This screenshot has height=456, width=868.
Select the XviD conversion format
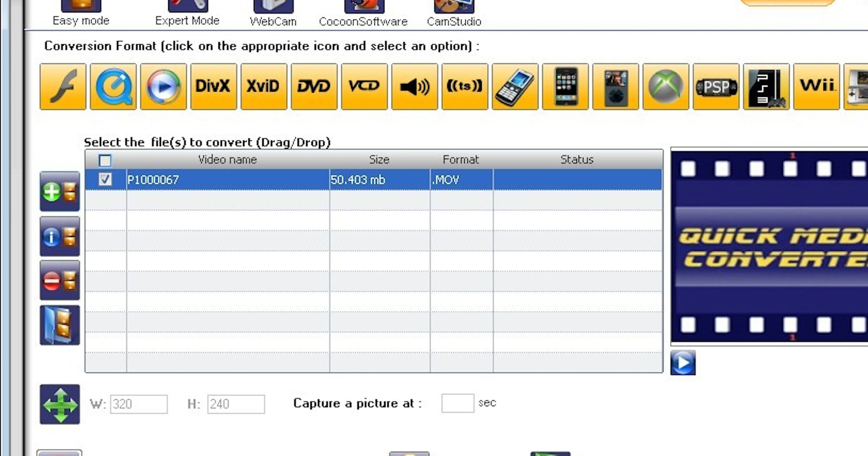click(x=264, y=86)
